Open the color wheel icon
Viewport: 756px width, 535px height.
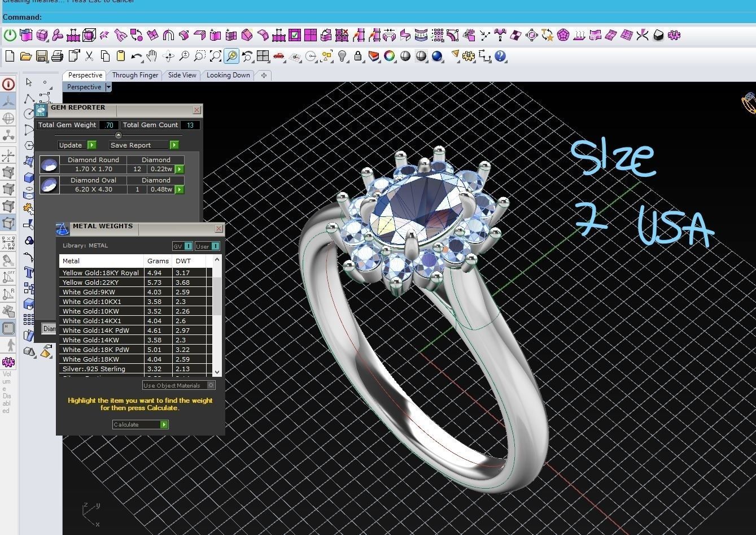(x=390, y=56)
